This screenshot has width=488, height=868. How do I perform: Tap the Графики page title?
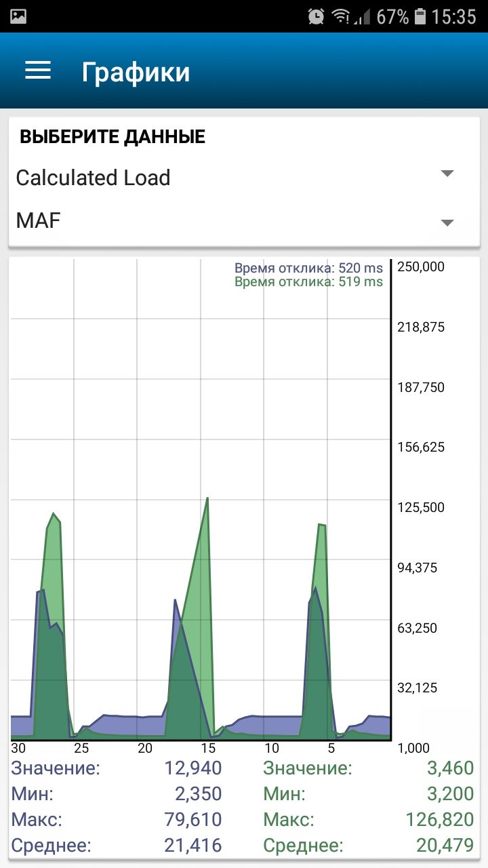click(136, 72)
